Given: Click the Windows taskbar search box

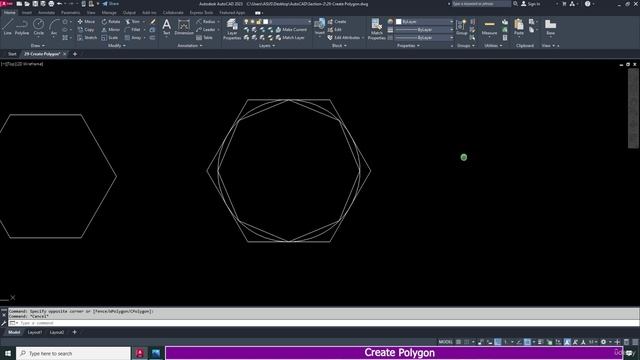Looking at the screenshot, I should click(73, 353).
